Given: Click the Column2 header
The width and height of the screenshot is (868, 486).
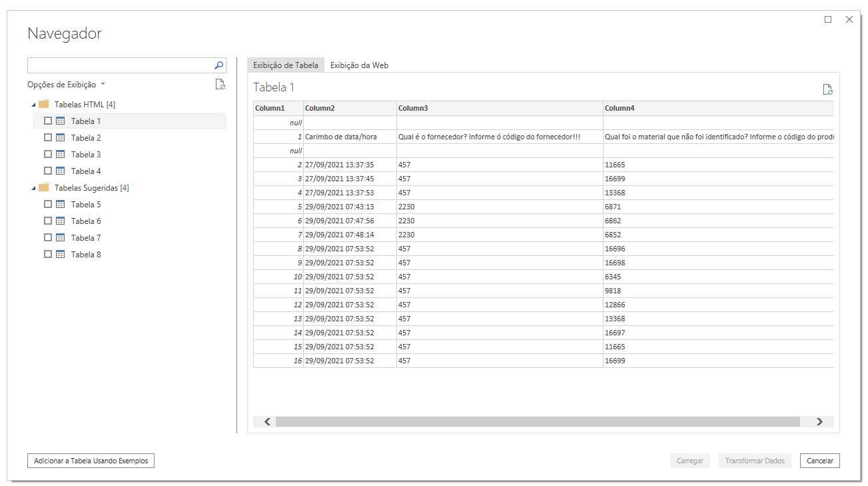Looking at the screenshot, I should (x=350, y=108).
